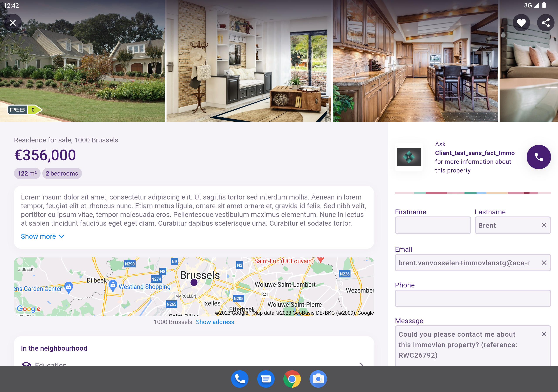Clear the contact message text
This screenshot has height=392, width=558.
click(x=544, y=334)
